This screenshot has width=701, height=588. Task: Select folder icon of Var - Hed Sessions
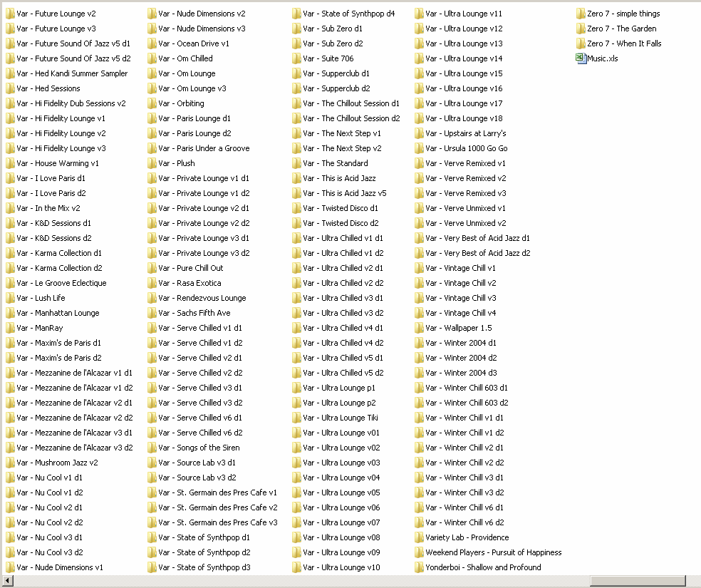(10, 88)
